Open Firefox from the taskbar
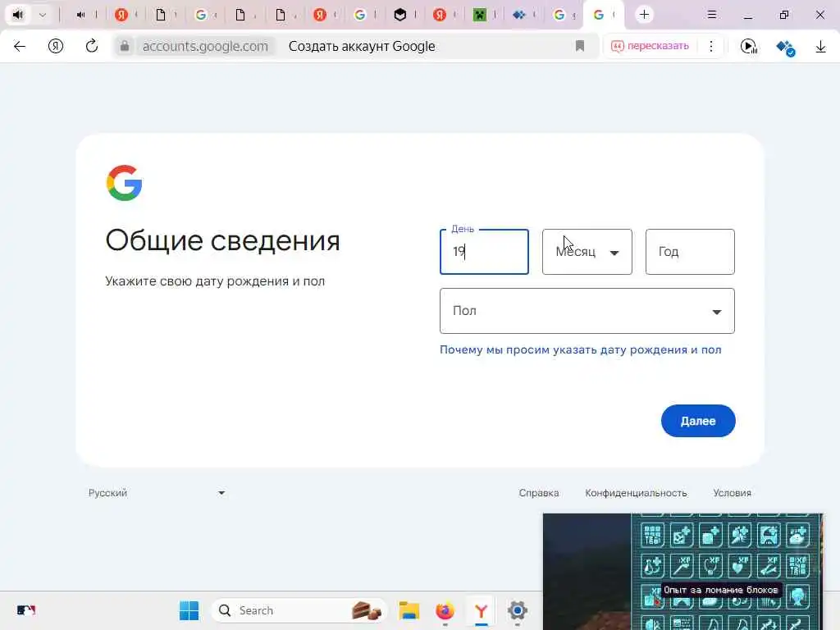 445,610
